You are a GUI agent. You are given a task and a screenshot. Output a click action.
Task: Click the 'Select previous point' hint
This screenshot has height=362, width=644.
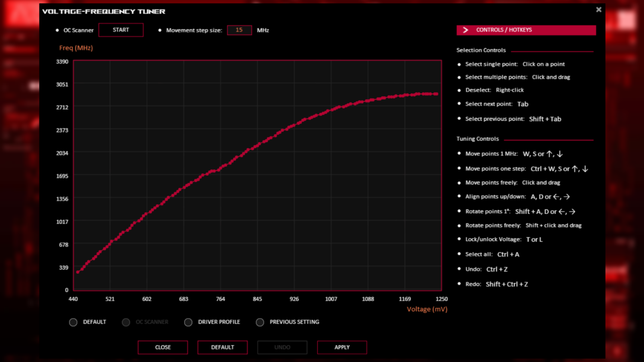click(x=513, y=119)
